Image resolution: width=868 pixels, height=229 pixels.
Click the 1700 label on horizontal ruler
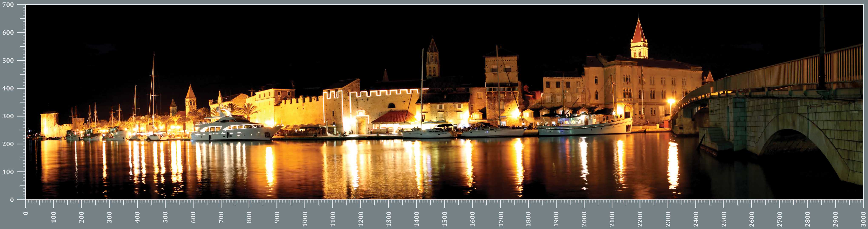click(x=500, y=219)
